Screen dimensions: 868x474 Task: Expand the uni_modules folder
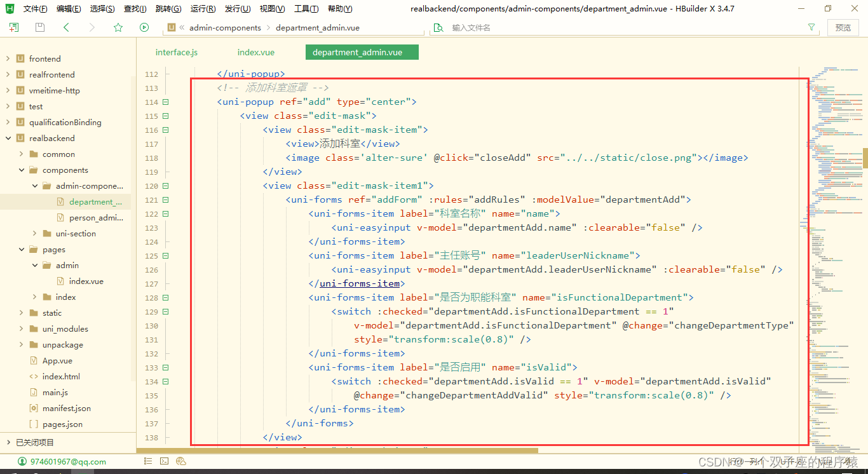tap(21, 328)
